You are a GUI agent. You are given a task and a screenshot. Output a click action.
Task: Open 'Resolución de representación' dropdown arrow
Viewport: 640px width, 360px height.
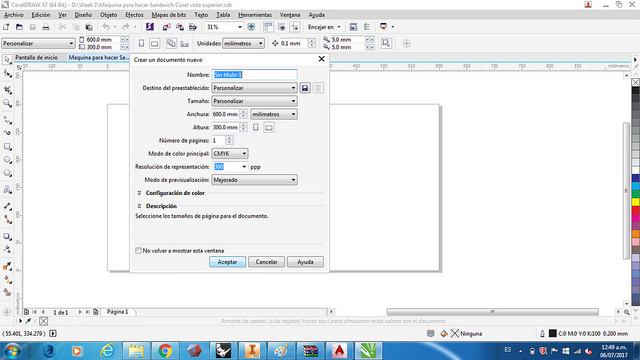(244, 167)
